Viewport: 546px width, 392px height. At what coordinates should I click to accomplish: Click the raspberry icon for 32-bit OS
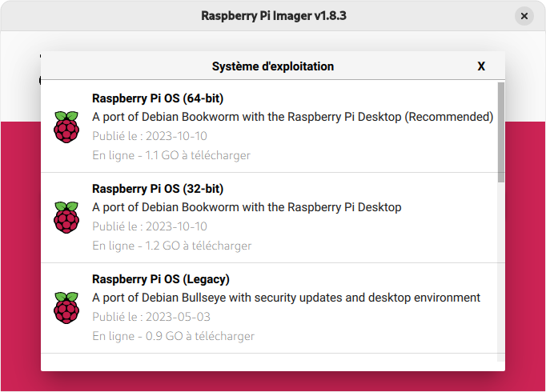click(66, 218)
